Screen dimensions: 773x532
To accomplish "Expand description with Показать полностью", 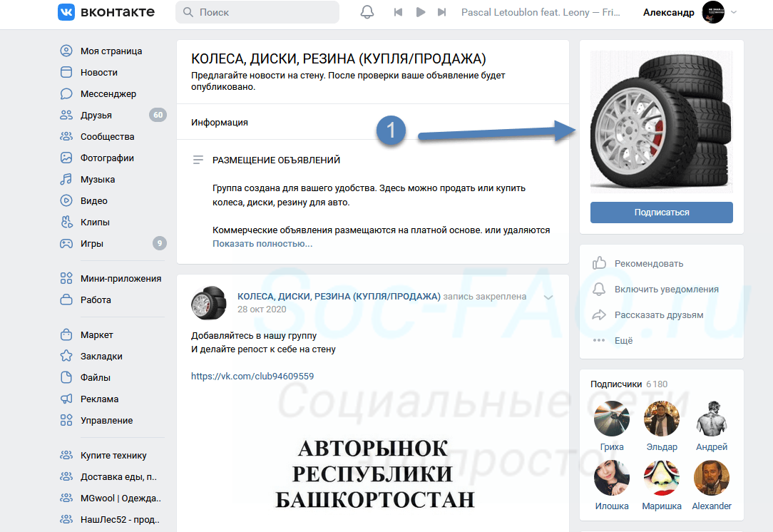I will (x=262, y=243).
